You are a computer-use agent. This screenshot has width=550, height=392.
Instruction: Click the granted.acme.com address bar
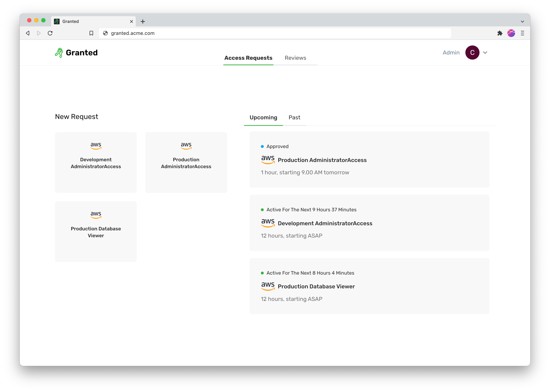point(275,33)
